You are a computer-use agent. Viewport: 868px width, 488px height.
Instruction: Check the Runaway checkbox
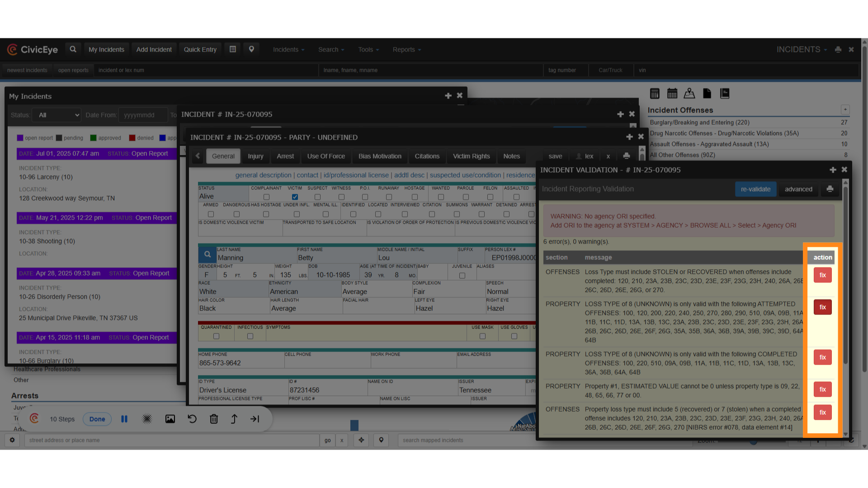[389, 197]
